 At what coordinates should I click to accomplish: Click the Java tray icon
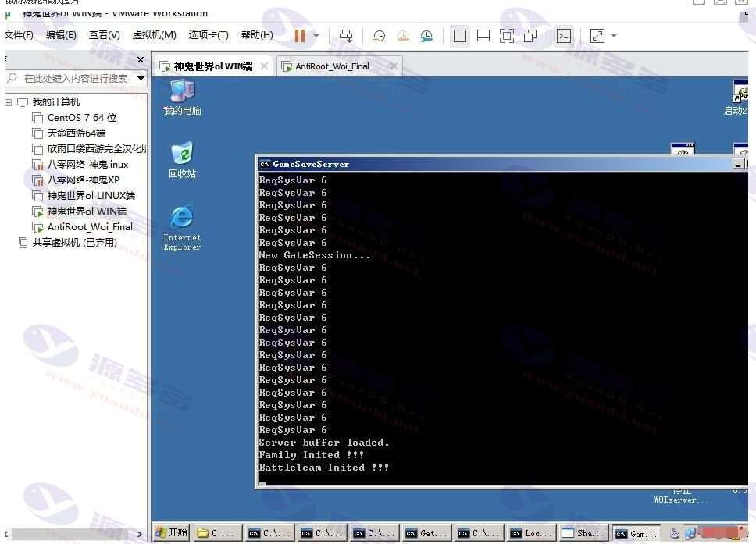tap(675, 533)
